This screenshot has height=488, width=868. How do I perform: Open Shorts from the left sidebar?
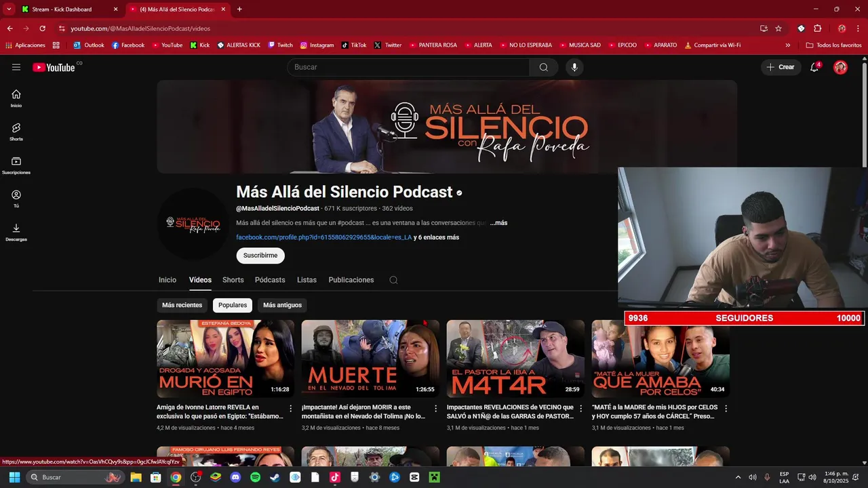[x=16, y=131]
